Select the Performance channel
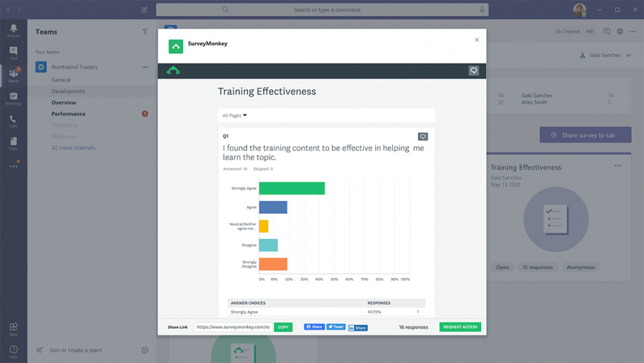644x363 pixels. pos(68,114)
